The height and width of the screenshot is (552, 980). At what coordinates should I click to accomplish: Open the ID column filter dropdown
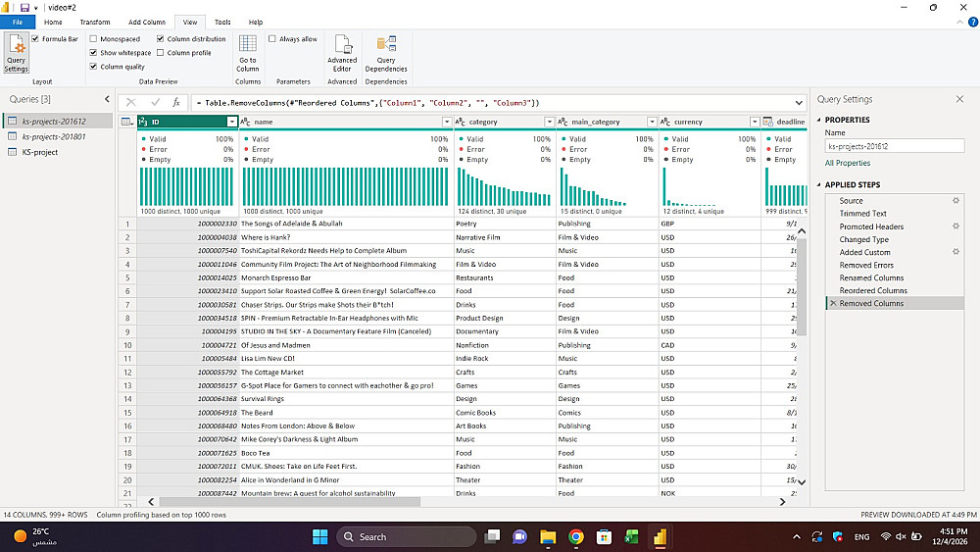(x=232, y=123)
